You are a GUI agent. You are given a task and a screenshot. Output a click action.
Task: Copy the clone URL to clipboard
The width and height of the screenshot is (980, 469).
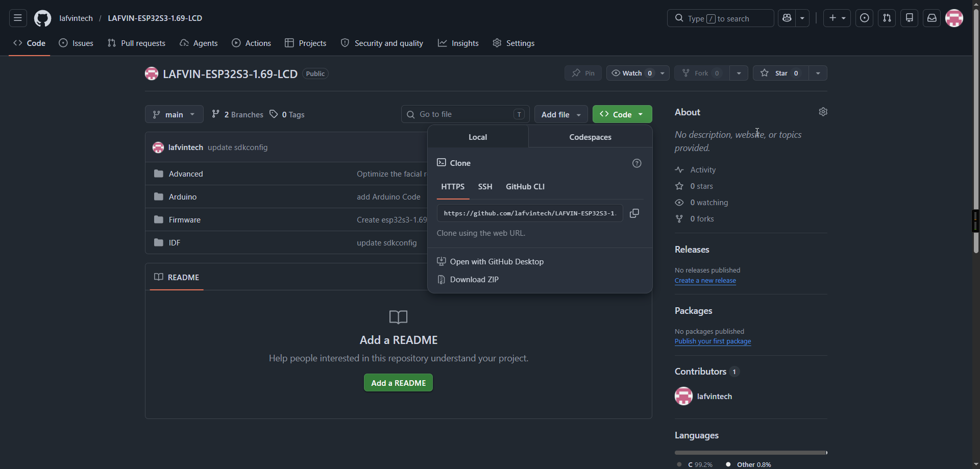point(634,213)
